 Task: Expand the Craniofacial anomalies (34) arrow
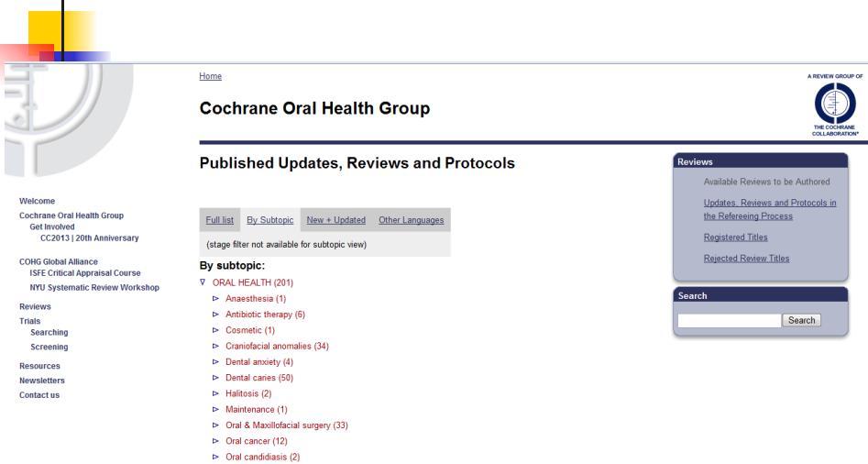[216, 346]
